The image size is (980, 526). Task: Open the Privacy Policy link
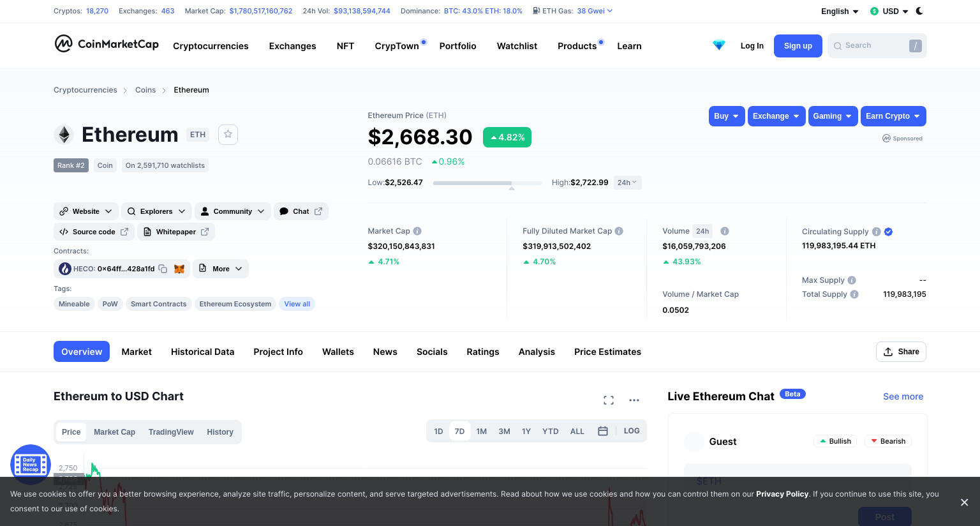[x=782, y=494]
